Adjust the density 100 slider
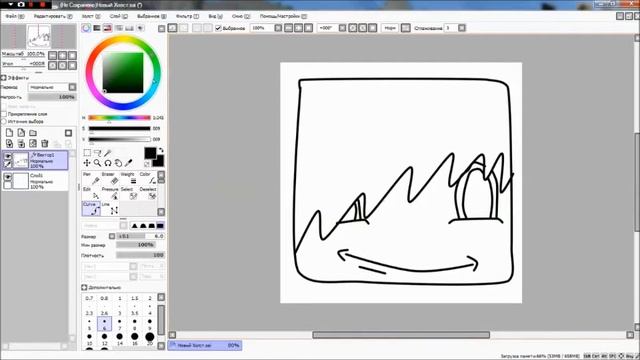 [140, 255]
